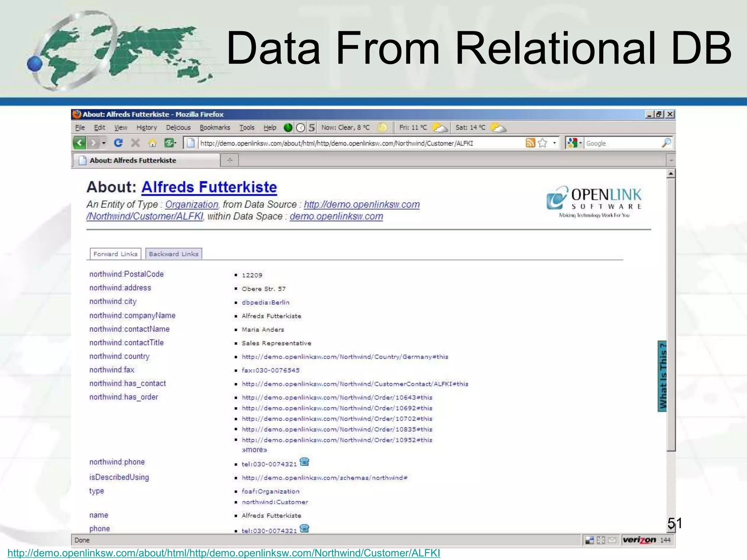747x560 pixels.
Task: Bookmark this page with the star icon
Action: point(543,143)
